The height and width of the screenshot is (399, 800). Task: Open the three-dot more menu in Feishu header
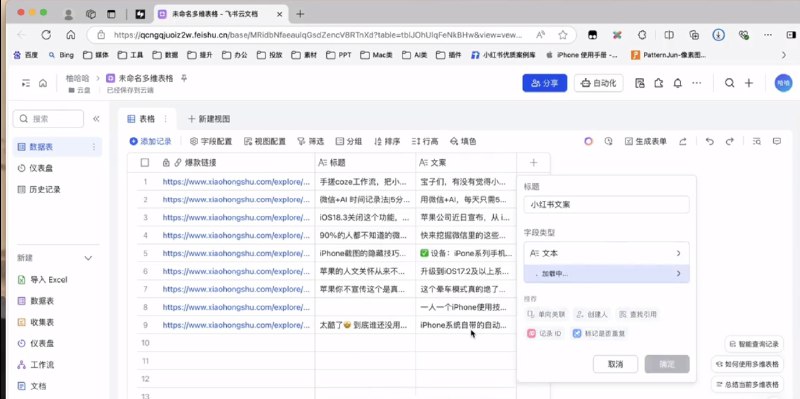[x=696, y=83]
